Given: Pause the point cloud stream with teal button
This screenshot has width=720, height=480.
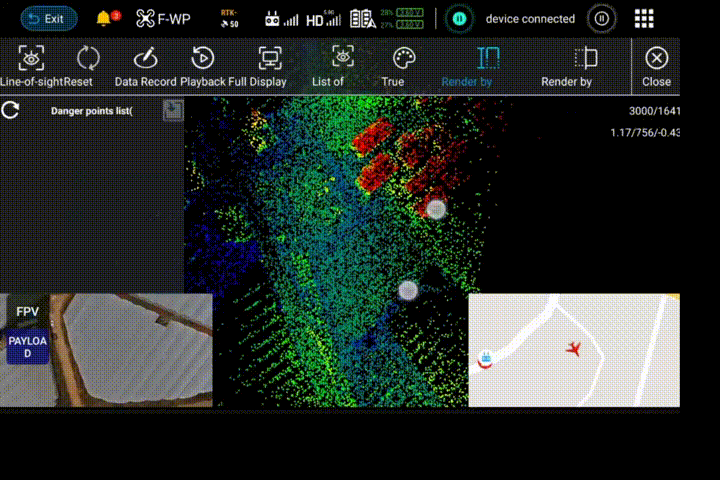Looking at the screenshot, I should 459,19.
